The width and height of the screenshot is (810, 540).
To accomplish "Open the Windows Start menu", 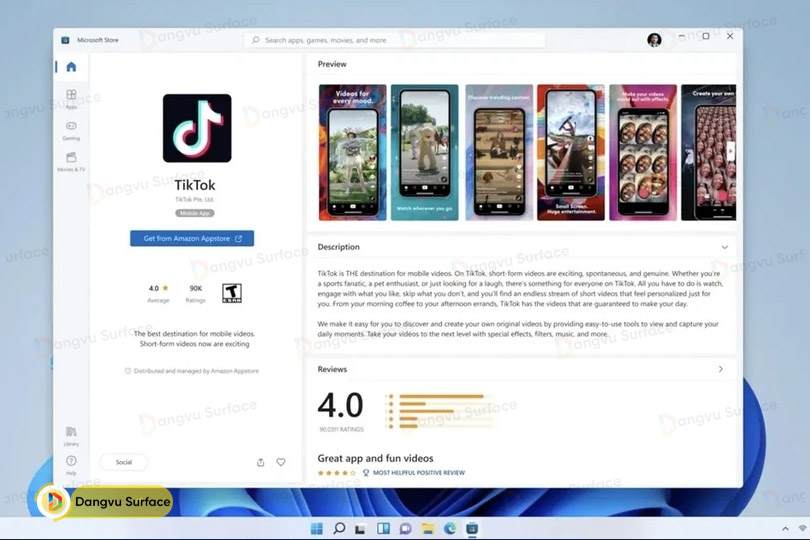I will click(317, 528).
